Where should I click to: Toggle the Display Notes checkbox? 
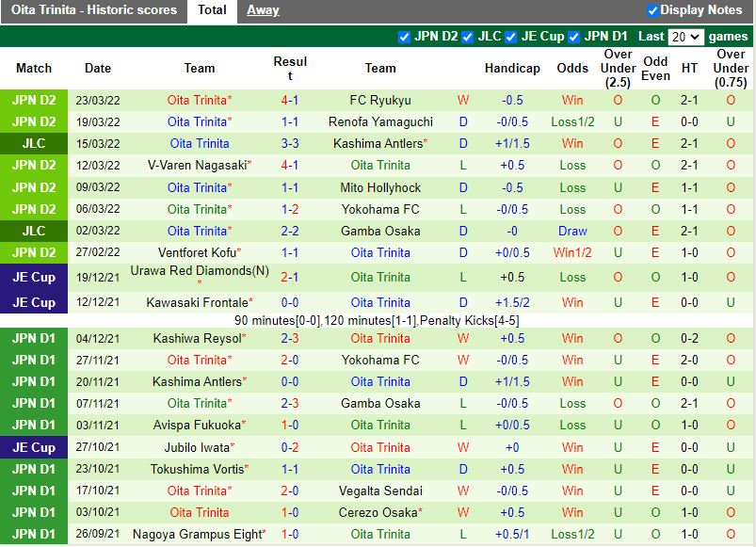click(652, 10)
